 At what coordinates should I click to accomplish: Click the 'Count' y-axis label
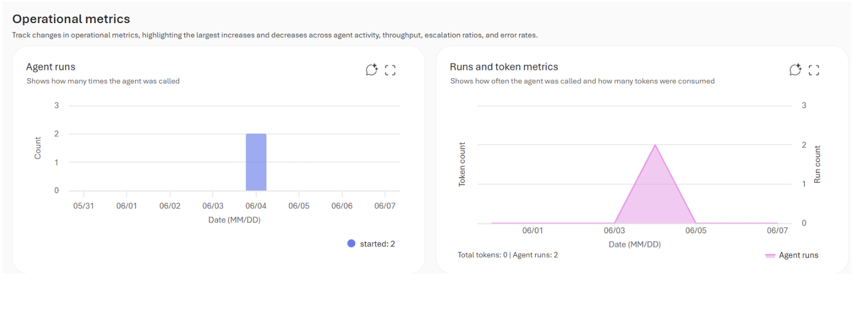(38, 148)
